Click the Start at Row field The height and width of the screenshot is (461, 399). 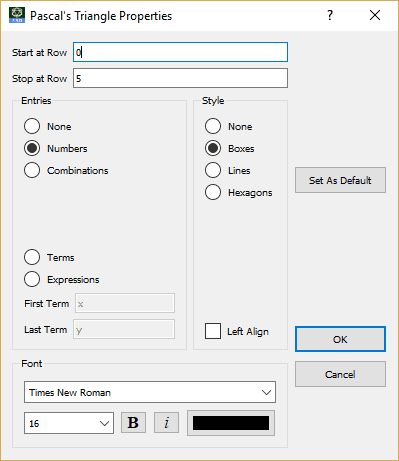[x=180, y=52]
